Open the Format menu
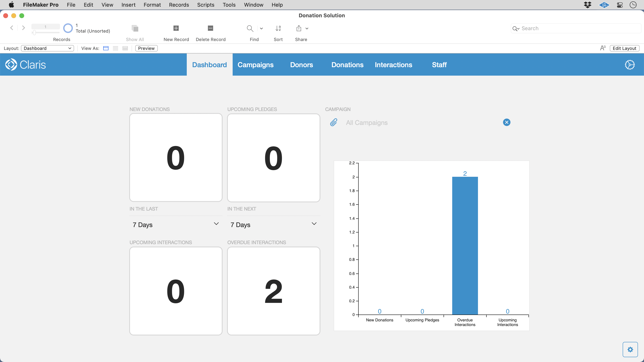Viewport: 644px width, 362px height. (152, 5)
